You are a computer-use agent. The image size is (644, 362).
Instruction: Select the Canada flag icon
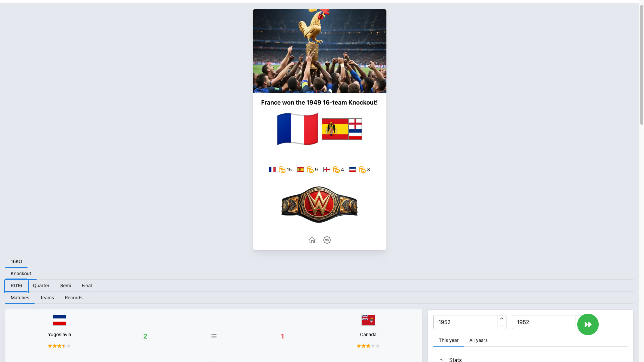[368, 320]
